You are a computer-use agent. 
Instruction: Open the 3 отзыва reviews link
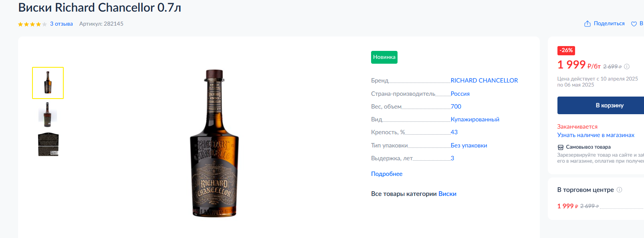point(61,24)
